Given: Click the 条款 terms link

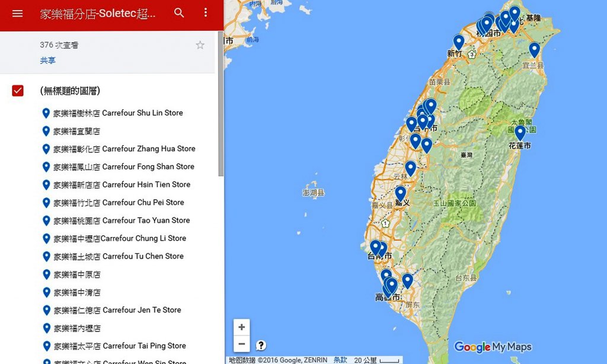Looking at the screenshot, I should click(x=340, y=360).
